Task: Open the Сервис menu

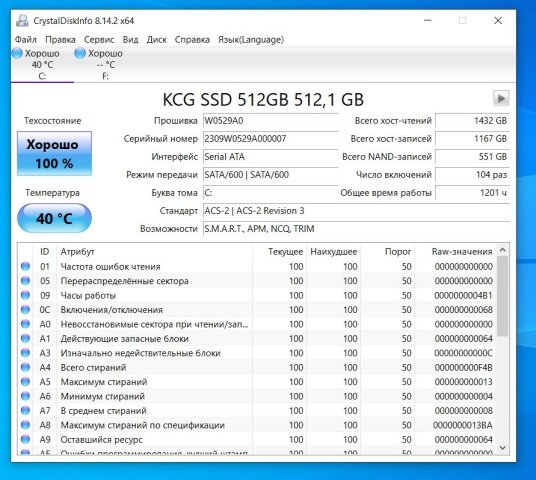Action: coord(99,40)
